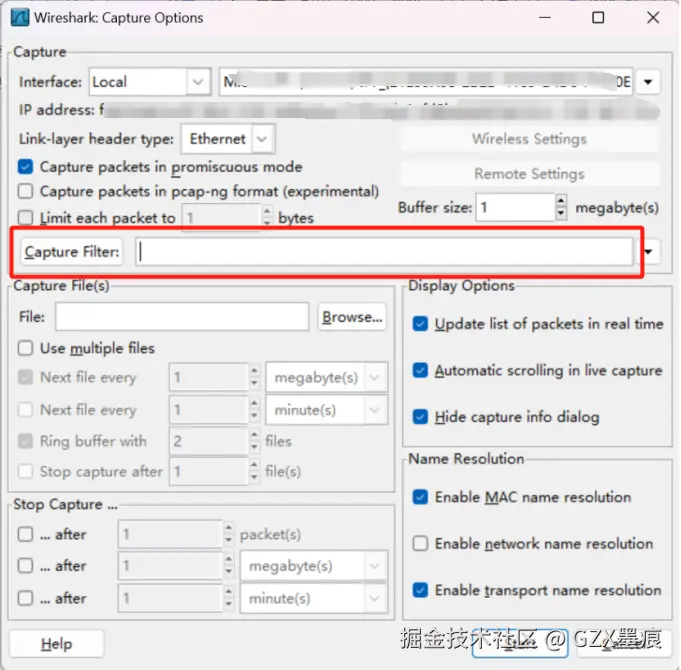Click the Wireless Settings button
The width and height of the screenshot is (681, 670).
(529, 139)
